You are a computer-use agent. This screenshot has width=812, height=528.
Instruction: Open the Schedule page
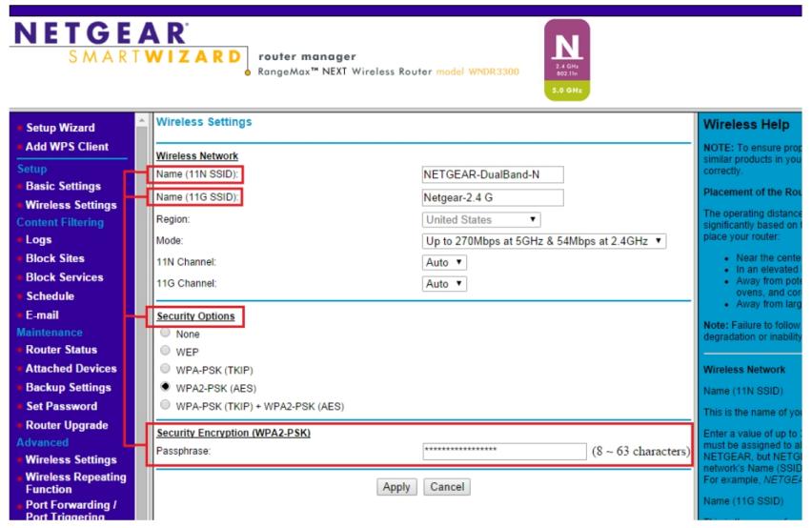click(x=51, y=296)
